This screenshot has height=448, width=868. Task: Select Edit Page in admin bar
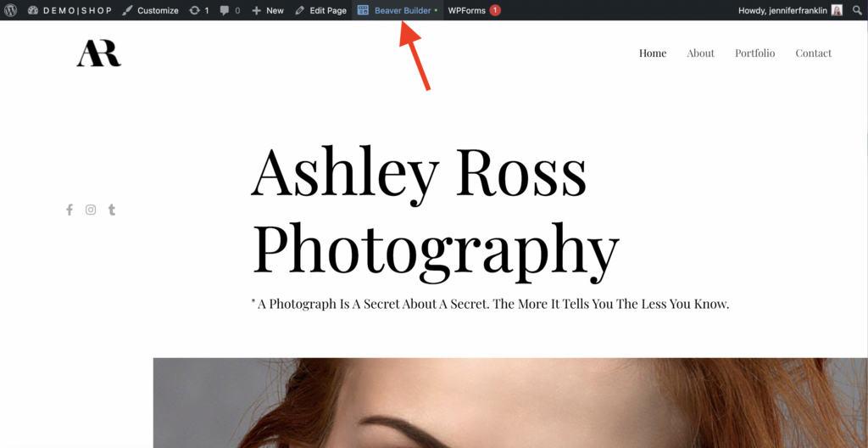click(x=321, y=10)
